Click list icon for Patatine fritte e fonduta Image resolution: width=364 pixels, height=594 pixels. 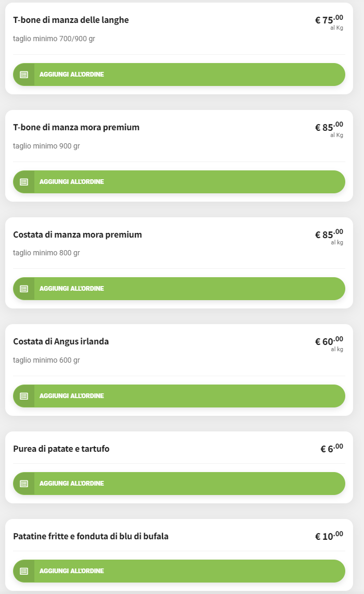[x=23, y=571]
